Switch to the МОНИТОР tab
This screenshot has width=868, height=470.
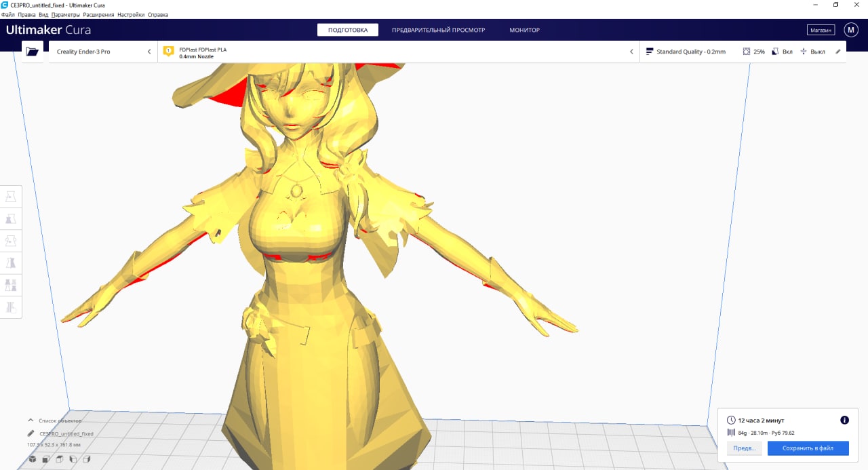[x=525, y=30]
